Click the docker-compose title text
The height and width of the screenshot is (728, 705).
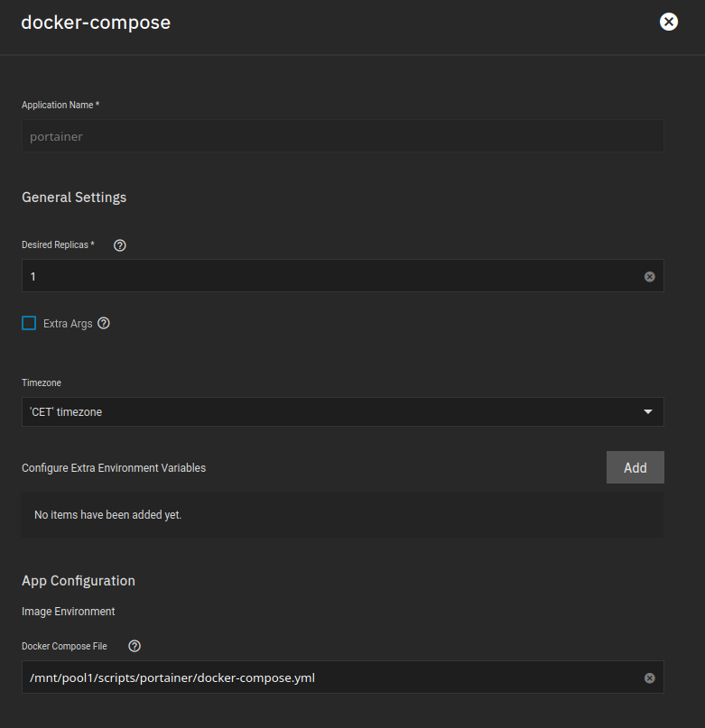coord(96,23)
